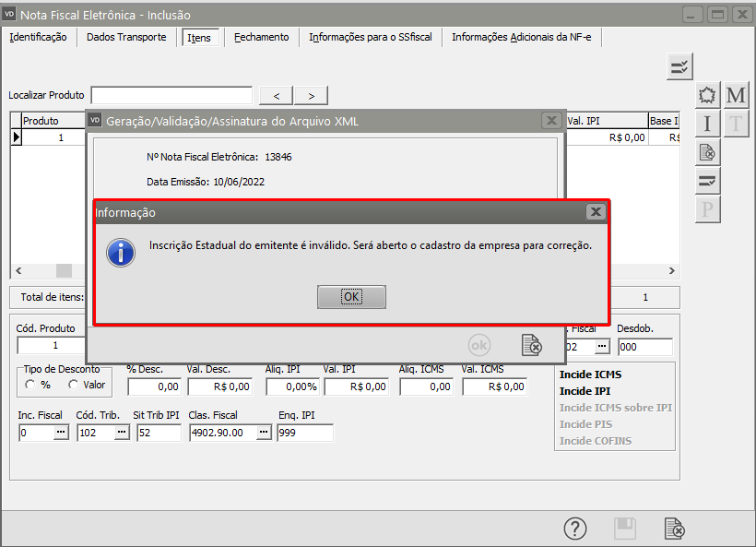
Task: Open the Inc. Fiscal lookup button
Action: 61,433
